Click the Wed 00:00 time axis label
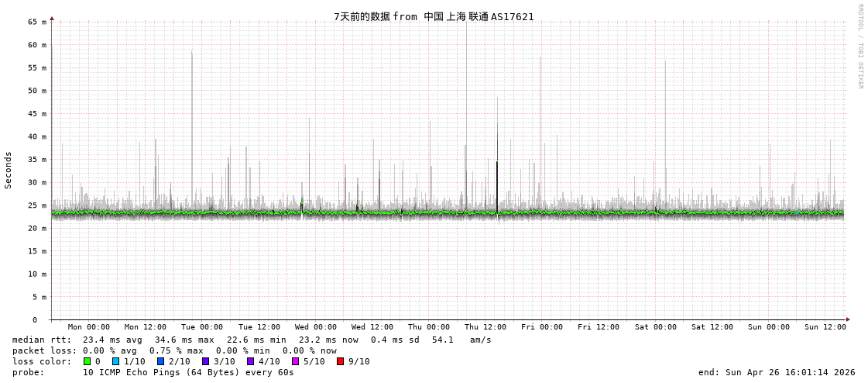This screenshot has width=868, height=383. point(316,327)
